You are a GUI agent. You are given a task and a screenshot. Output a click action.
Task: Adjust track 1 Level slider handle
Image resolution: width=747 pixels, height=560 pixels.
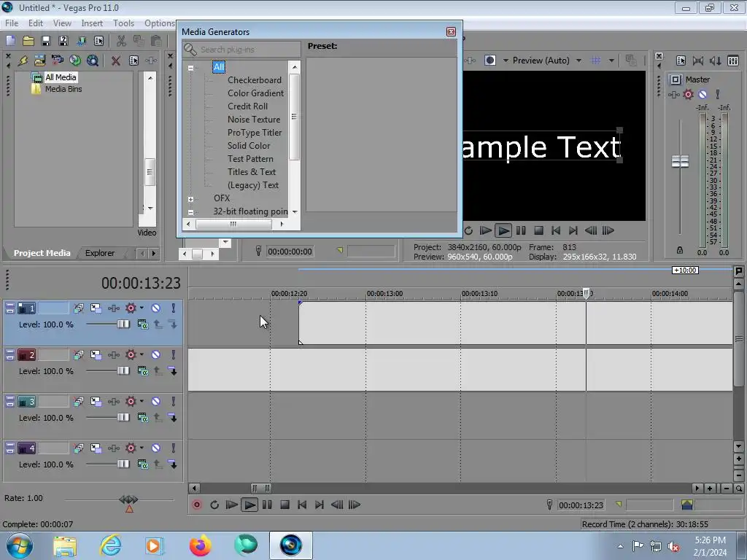tap(123, 324)
